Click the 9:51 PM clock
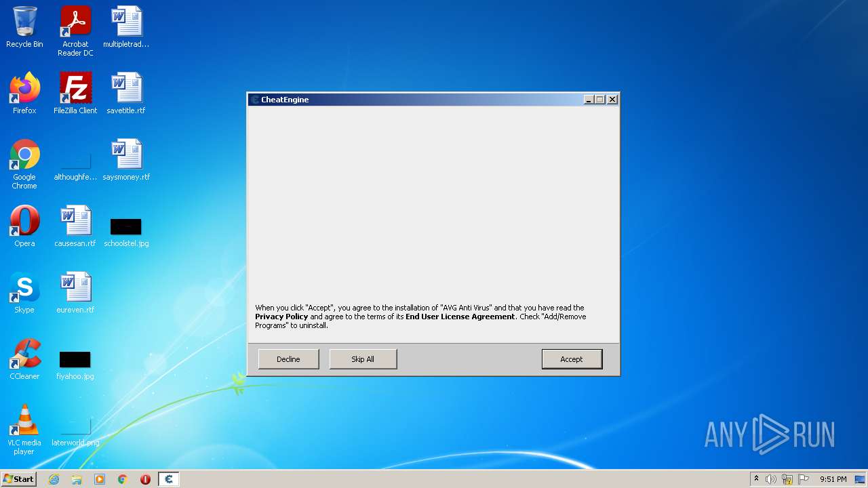868x488 pixels. [833, 479]
